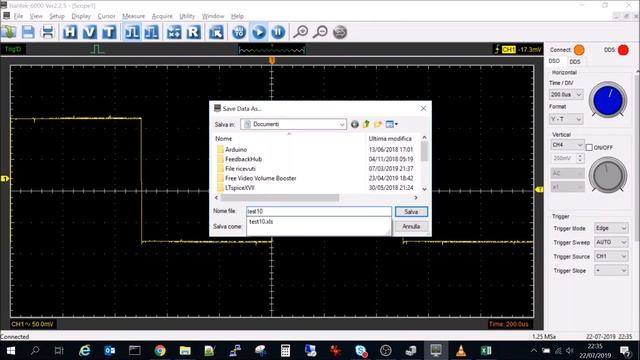This screenshot has height=360, width=640.
Task: Open Excel from the taskbar
Action: point(486,351)
